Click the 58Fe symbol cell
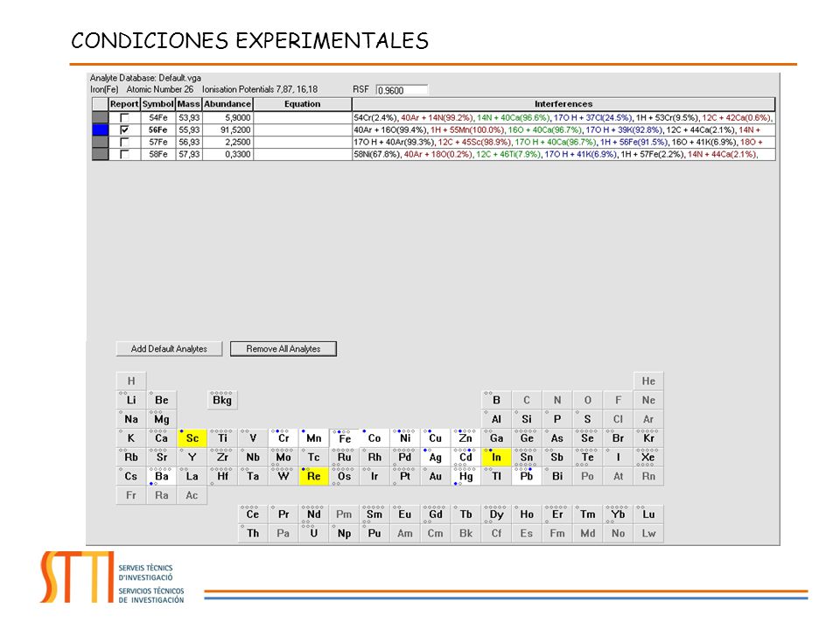The height and width of the screenshot is (630, 840). click(x=158, y=154)
